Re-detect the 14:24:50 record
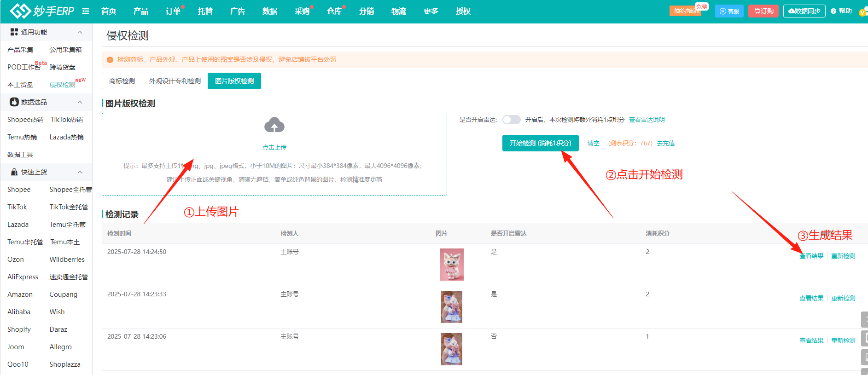This screenshot has width=868, height=375. [x=843, y=256]
